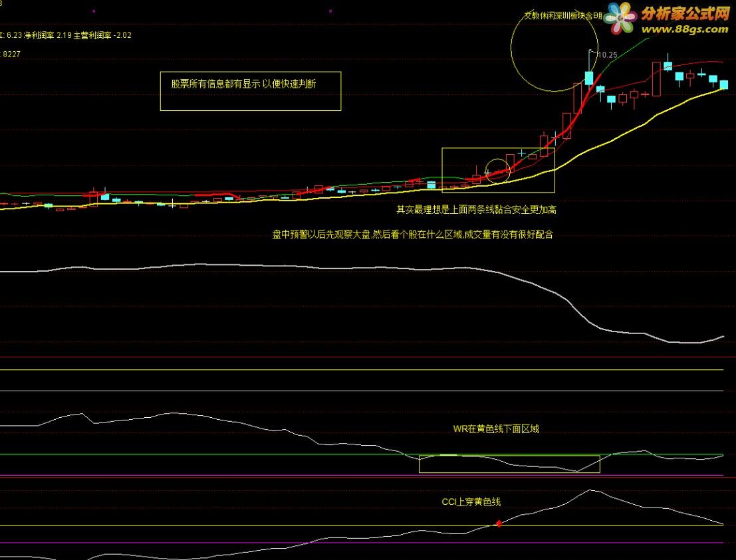This screenshot has height=560, width=736.
Task: Click the 10.25 high price label
Action: click(x=608, y=55)
